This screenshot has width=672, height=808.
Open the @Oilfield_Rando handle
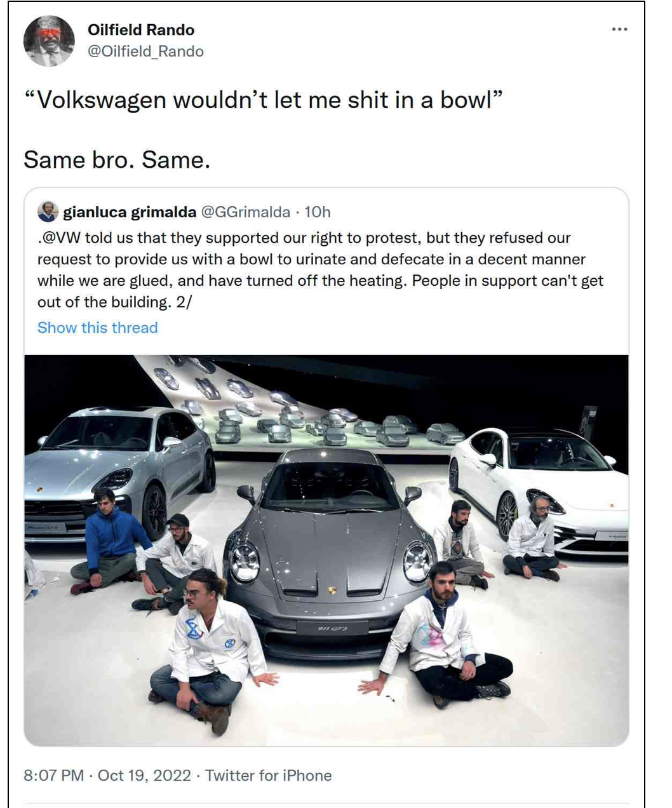click(145, 51)
